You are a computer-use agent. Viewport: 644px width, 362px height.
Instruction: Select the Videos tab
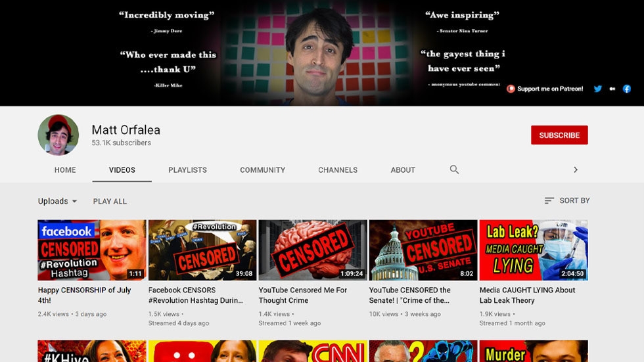122,170
